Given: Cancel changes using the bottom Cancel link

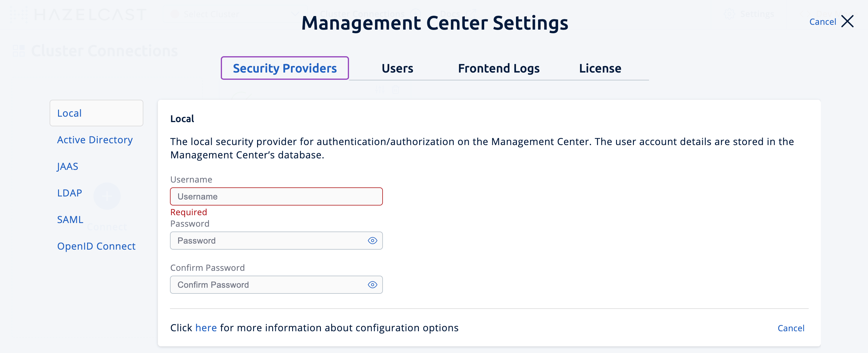Looking at the screenshot, I should 791,328.
